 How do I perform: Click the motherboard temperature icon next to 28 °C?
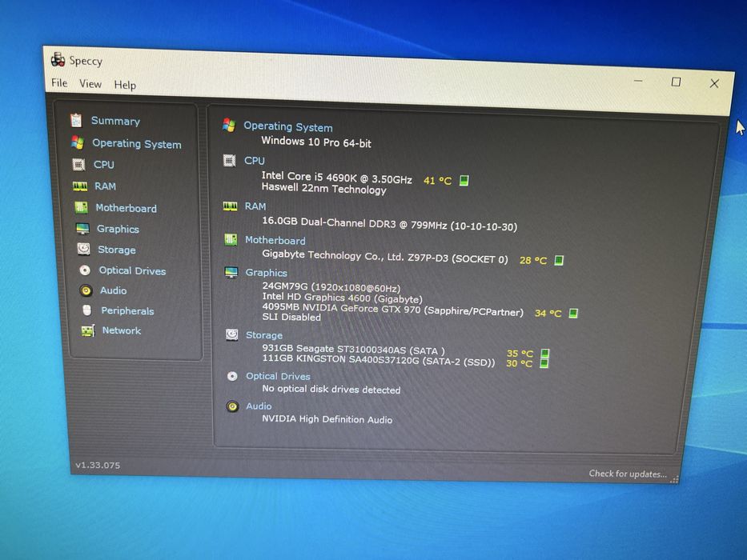click(x=559, y=261)
